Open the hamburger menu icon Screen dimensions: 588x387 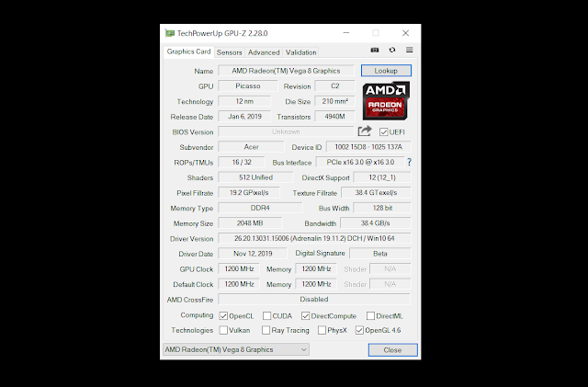point(409,50)
